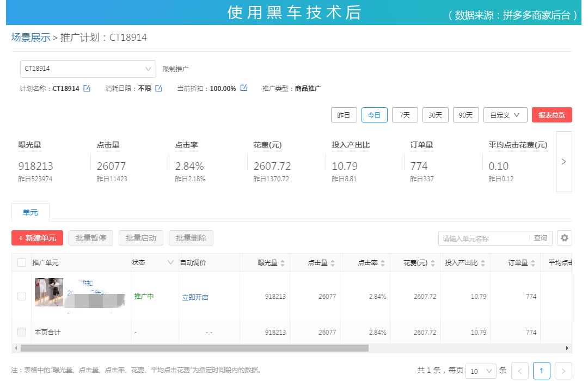The height and width of the screenshot is (381, 588).
Task: Go back to 场景展示 breadcrumb
Action: [x=30, y=38]
